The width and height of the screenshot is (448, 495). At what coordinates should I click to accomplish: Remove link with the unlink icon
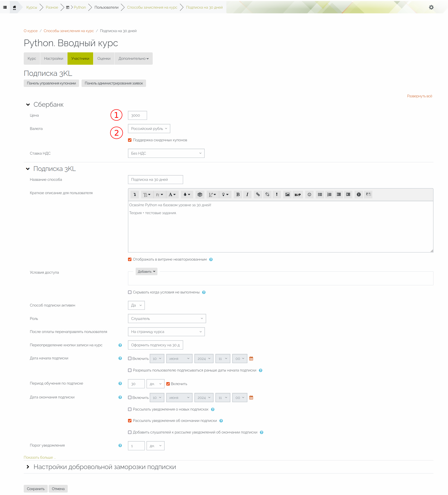pos(267,195)
